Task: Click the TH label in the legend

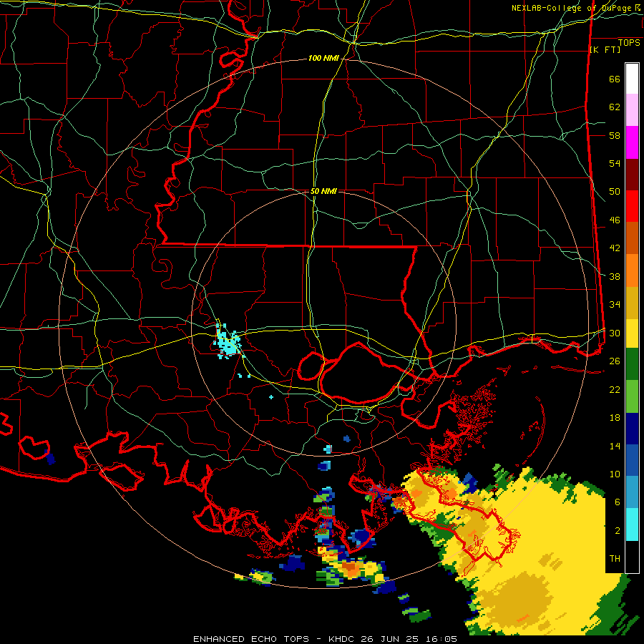Action: (x=615, y=559)
